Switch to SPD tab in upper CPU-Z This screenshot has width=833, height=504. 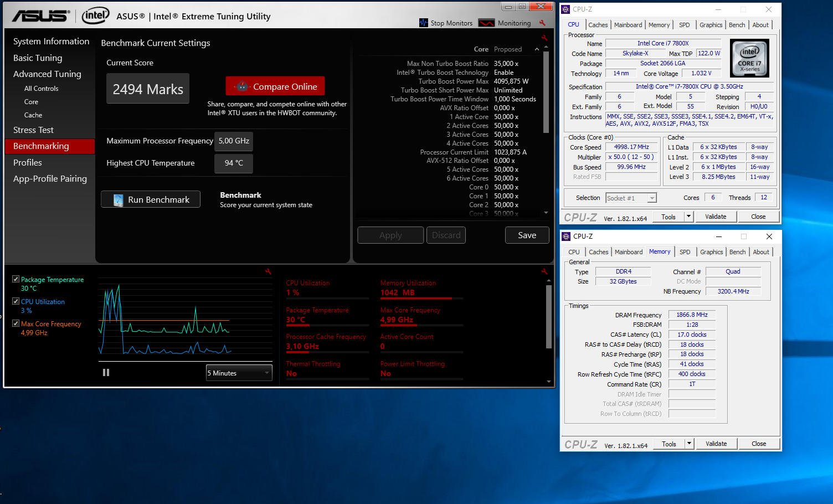685,25
